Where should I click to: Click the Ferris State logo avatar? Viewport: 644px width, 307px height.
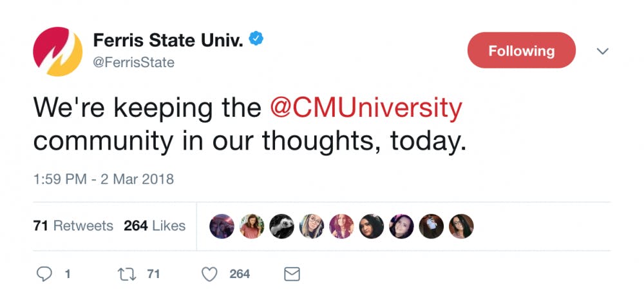click(x=59, y=52)
